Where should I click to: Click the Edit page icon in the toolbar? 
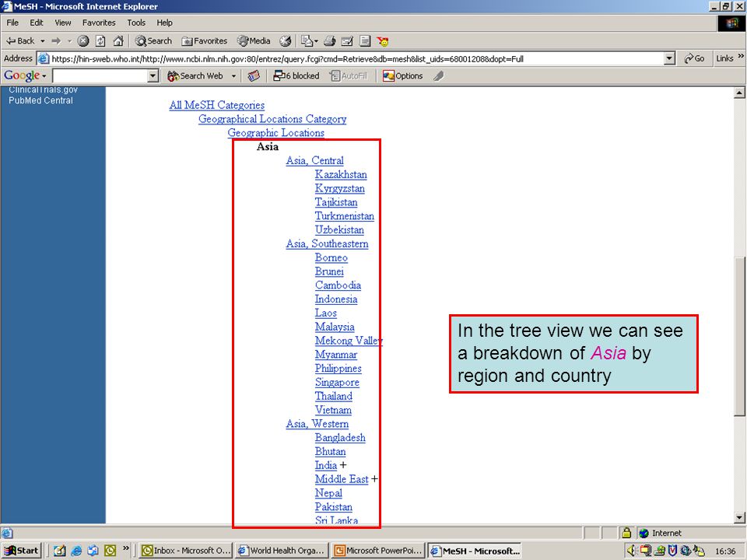[347, 41]
